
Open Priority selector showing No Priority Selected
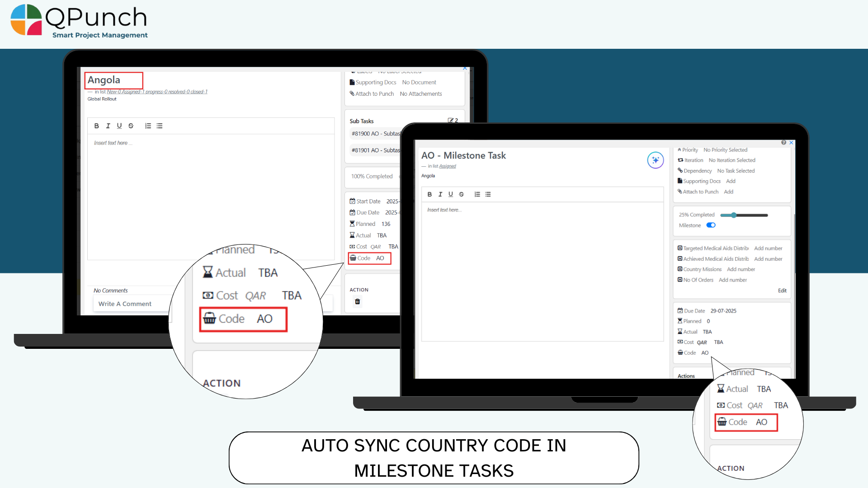coord(725,150)
